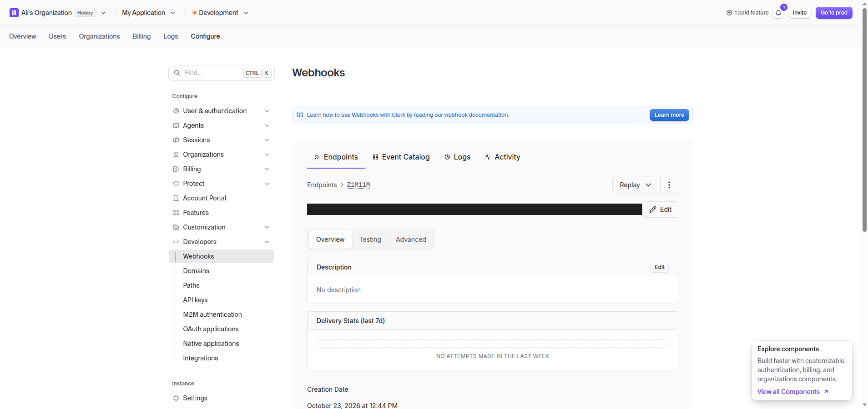Screen dimensions: 868x409
Task: Click the Clerk organization logo icon
Action: [14, 13]
